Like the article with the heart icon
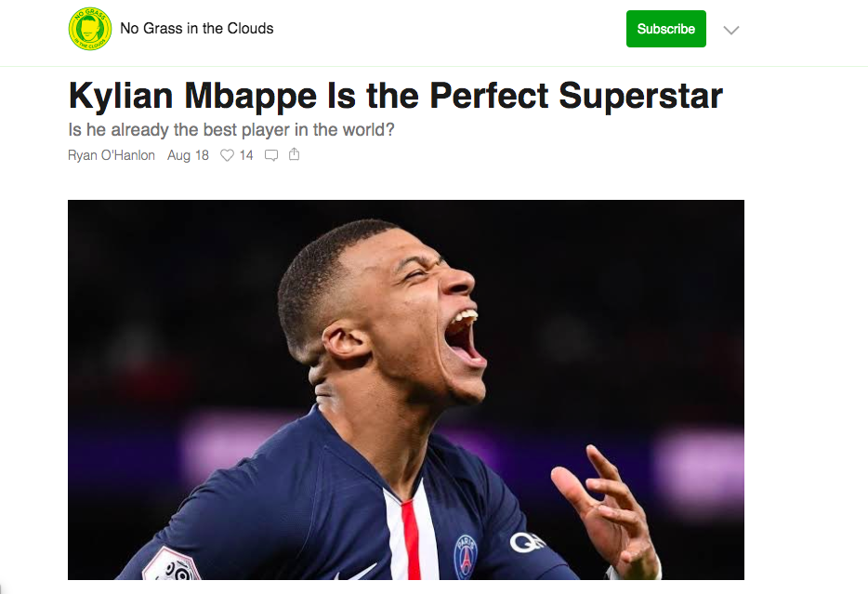This screenshot has height=594, width=868. coord(227,155)
